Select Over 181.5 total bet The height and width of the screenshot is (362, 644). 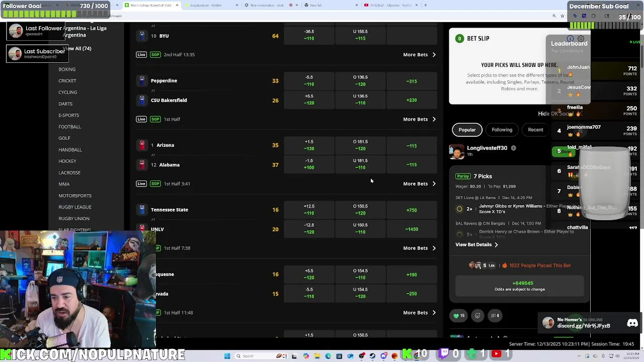coord(360,145)
